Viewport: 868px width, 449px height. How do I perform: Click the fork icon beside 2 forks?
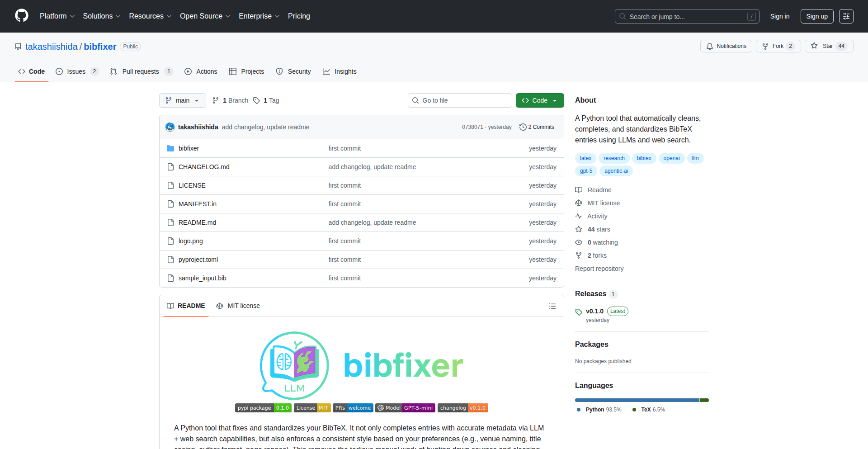(x=579, y=255)
